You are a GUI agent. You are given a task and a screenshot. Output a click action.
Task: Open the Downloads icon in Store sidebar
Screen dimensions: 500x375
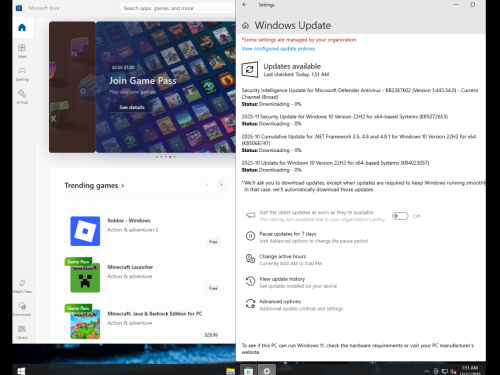[22, 309]
